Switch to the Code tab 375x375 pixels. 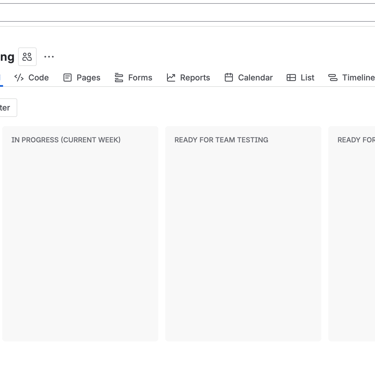(31, 78)
